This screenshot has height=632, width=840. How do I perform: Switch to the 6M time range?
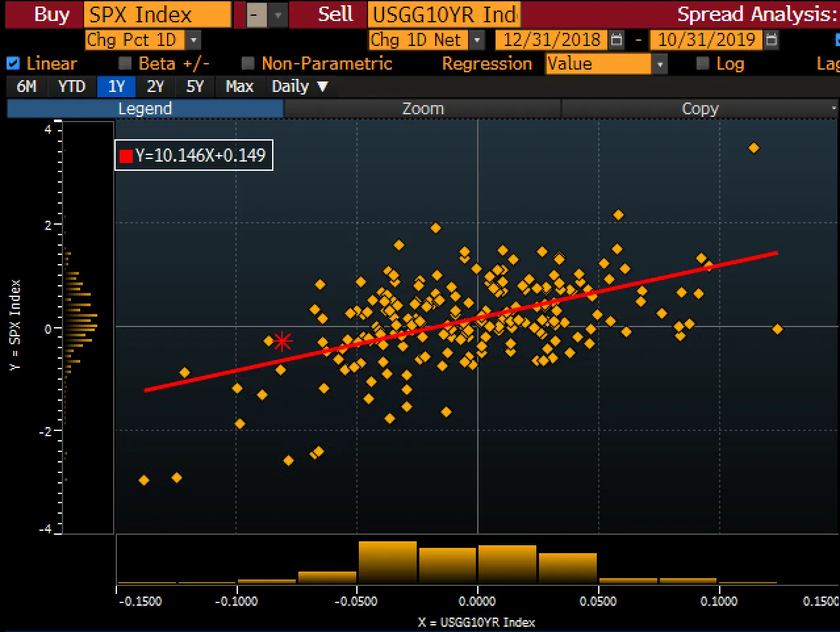click(26, 87)
